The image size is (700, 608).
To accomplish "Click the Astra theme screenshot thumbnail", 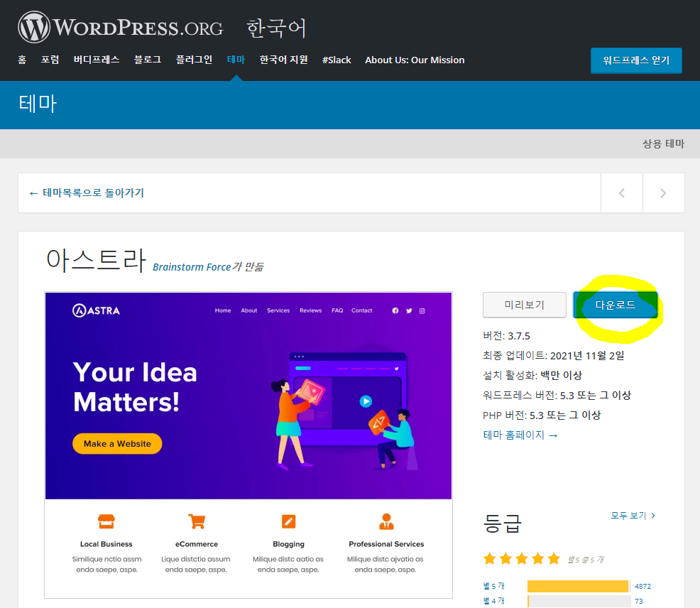I will pos(248,445).
